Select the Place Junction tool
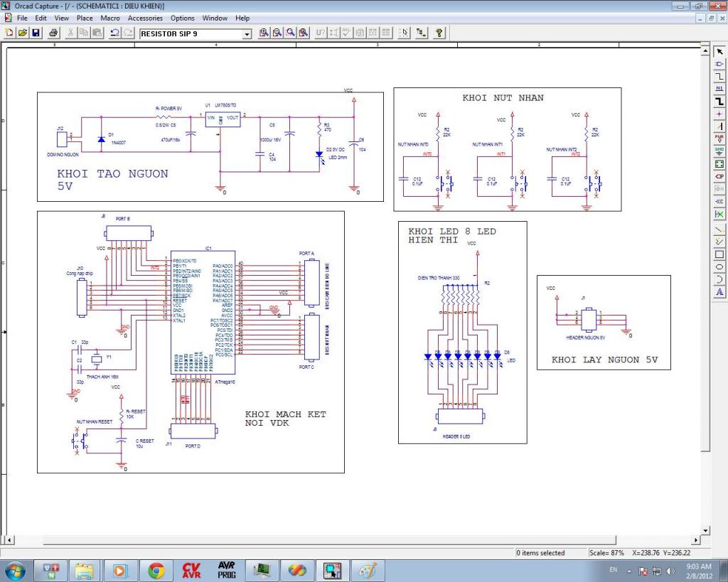The width and height of the screenshot is (728, 582). coord(719,114)
